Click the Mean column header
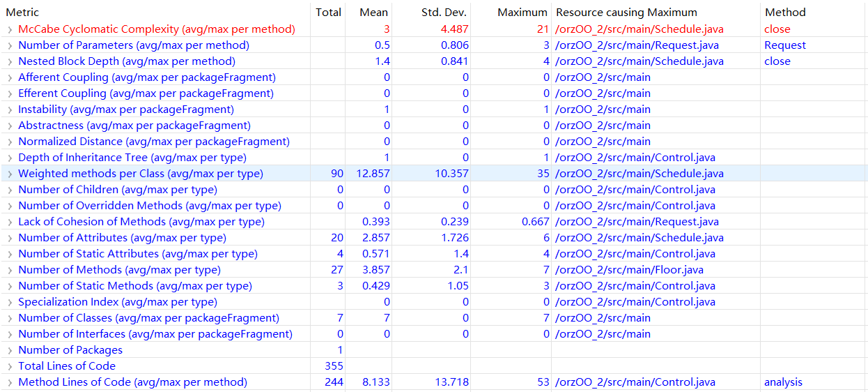Image resolution: width=868 pixels, height=392 pixels. coord(373,13)
